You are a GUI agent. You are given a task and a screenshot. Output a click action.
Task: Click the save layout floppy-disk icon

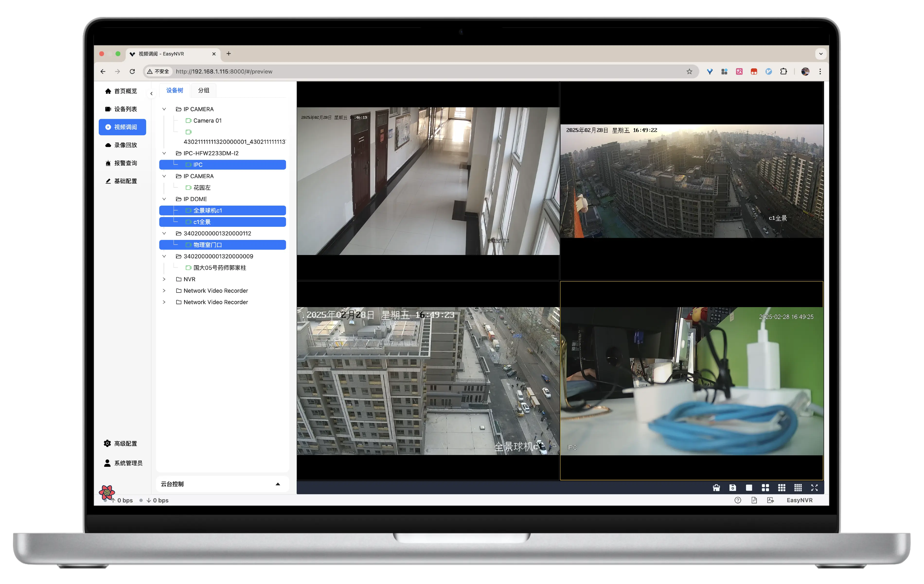click(733, 488)
